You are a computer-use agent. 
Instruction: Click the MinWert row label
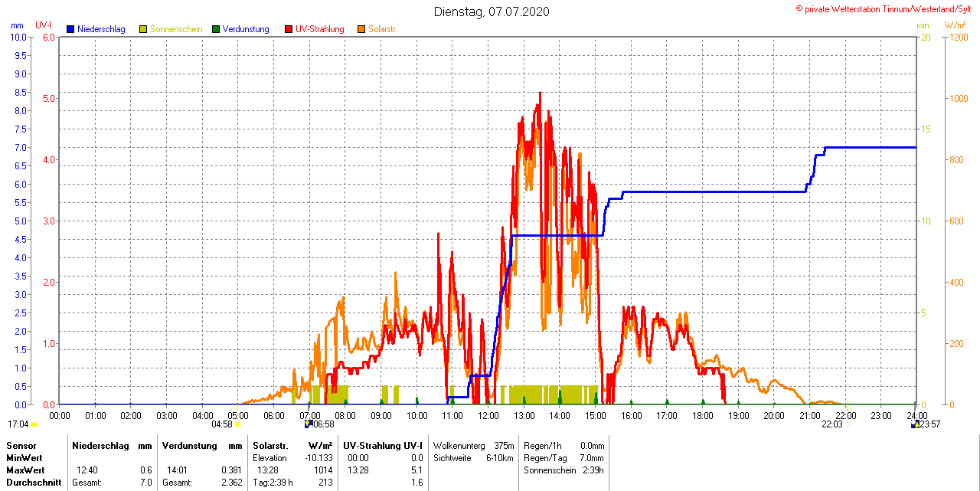[x=24, y=457]
